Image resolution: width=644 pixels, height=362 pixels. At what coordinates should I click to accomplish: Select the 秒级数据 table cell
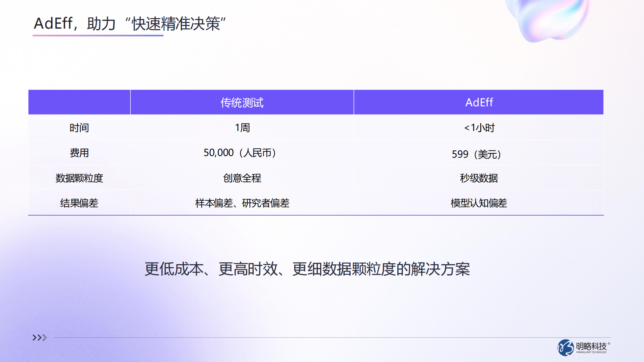tap(477, 178)
